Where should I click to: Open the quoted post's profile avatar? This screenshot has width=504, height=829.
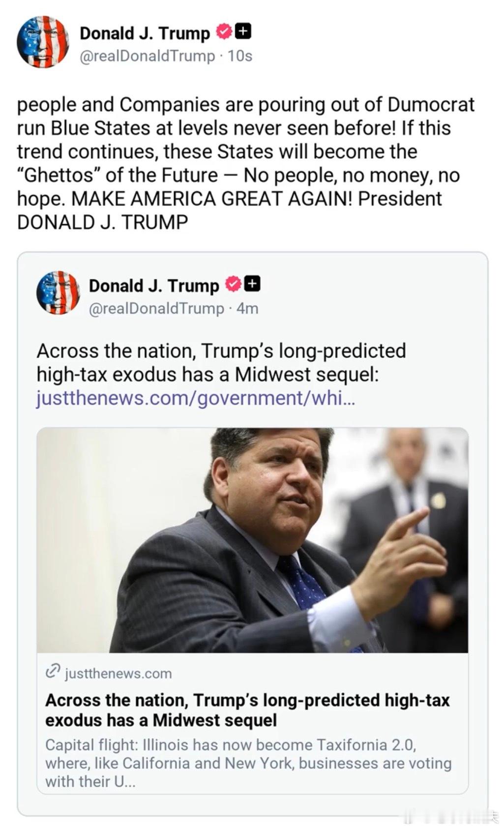[x=58, y=293]
